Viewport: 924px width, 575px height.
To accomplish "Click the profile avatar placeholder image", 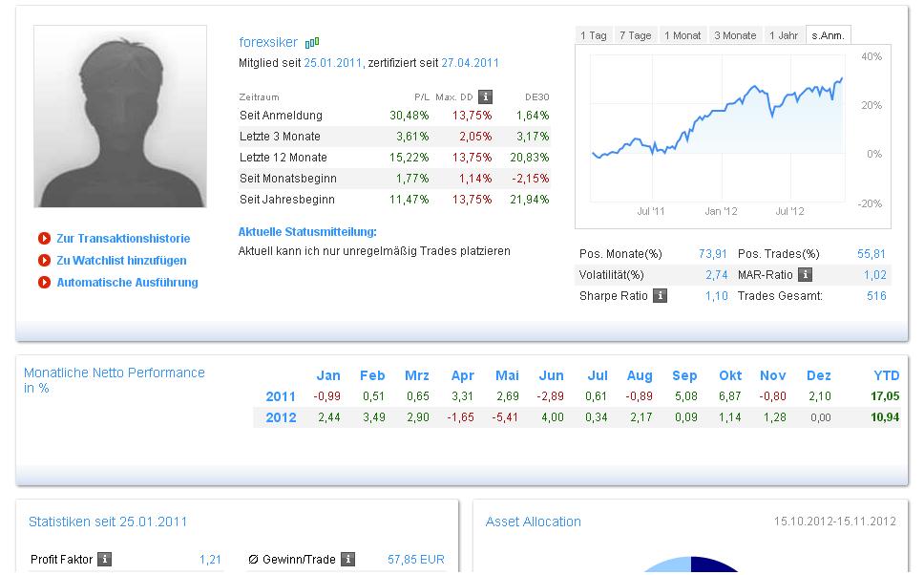I will 120,117.
